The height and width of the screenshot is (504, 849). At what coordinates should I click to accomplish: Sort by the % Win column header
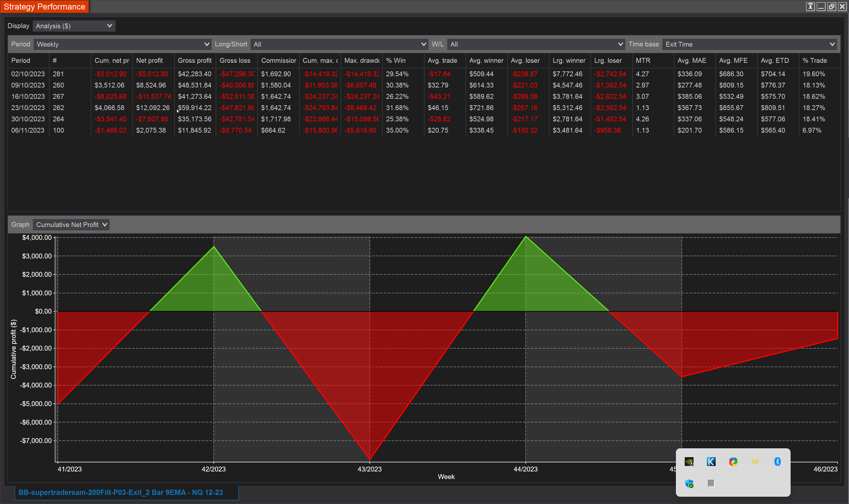(x=403, y=60)
